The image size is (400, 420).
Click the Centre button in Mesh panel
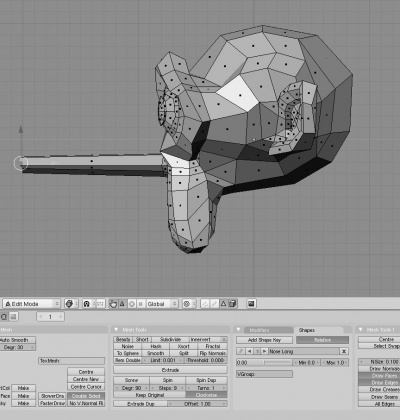click(86, 372)
